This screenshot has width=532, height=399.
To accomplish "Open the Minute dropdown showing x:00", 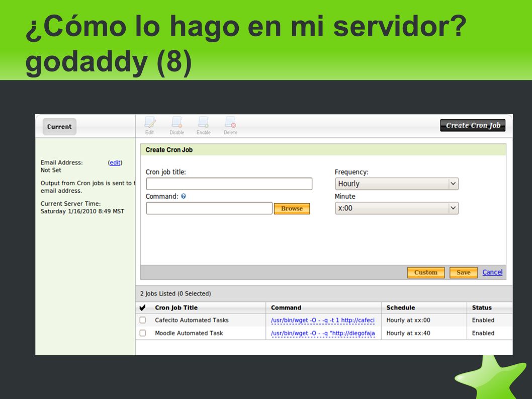I will (x=397, y=208).
